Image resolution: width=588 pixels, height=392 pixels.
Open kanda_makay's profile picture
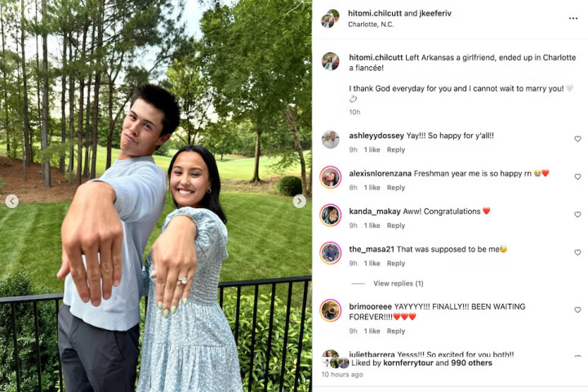331,216
